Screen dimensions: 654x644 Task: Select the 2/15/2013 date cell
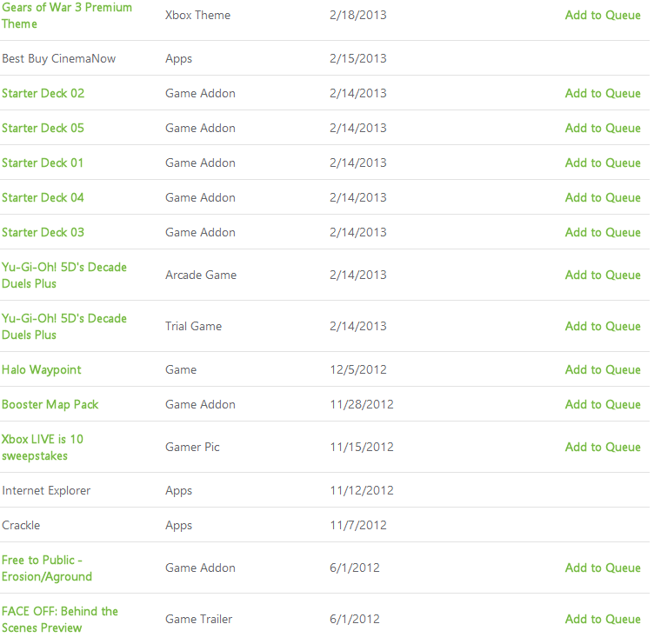[x=357, y=58]
